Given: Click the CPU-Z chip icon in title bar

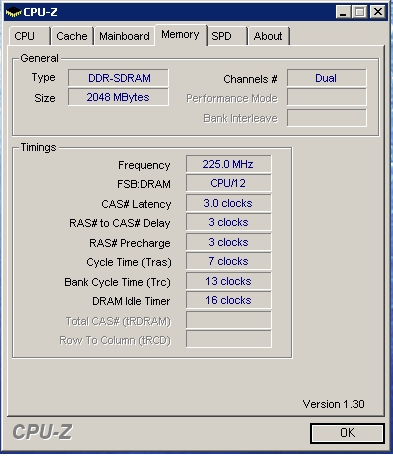Looking at the screenshot, I should point(13,12).
